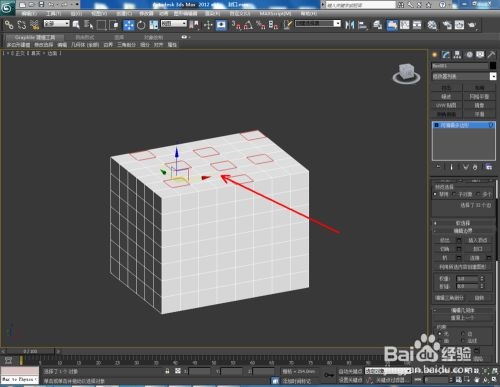Activate the Select and Scale tool

[154, 25]
